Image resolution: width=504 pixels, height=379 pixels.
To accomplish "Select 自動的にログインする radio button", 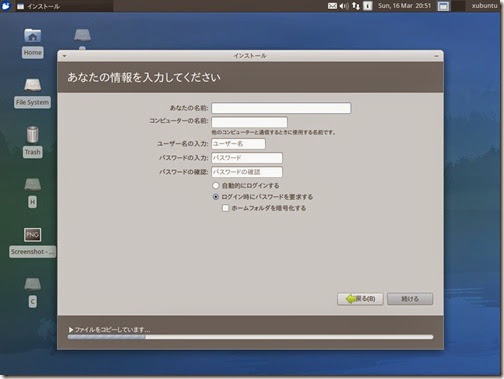I will point(216,185).
